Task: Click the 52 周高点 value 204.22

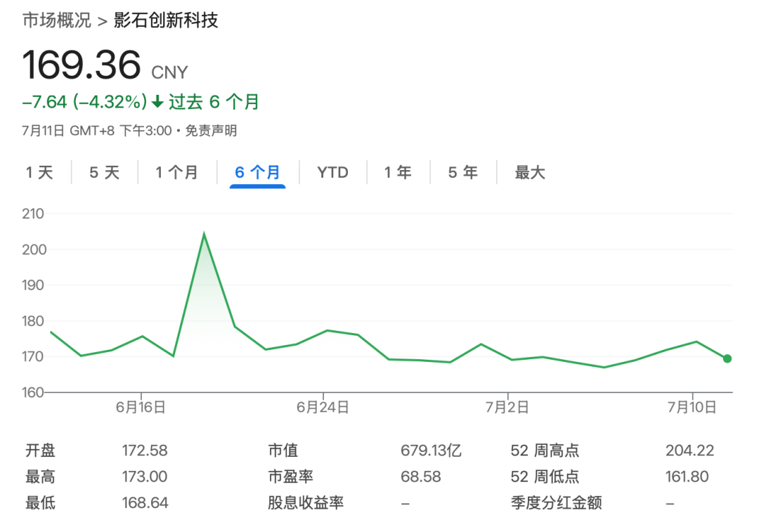Action: [689, 450]
